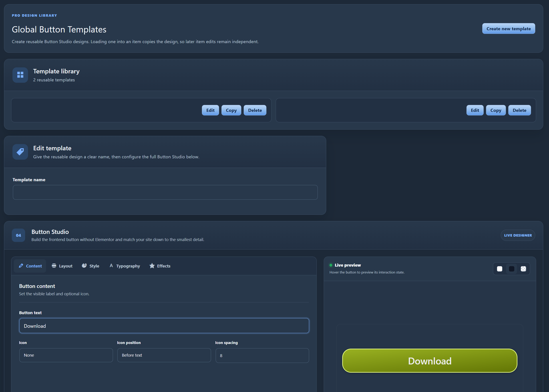Edit the first template card
The height and width of the screenshot is (392, 549).
(210, 110)
